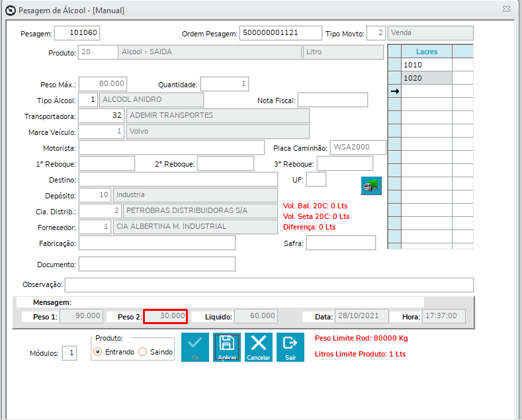
Task: Click the Peso 1 value field
Action: pos(81,316)
